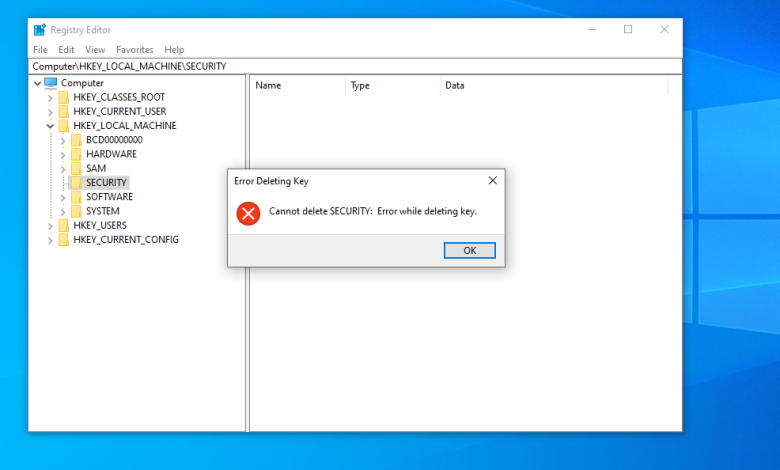This screenshot has width=780, height=470.
Task: Maximize the Registry Editor window
Action: tap(628, 30)
